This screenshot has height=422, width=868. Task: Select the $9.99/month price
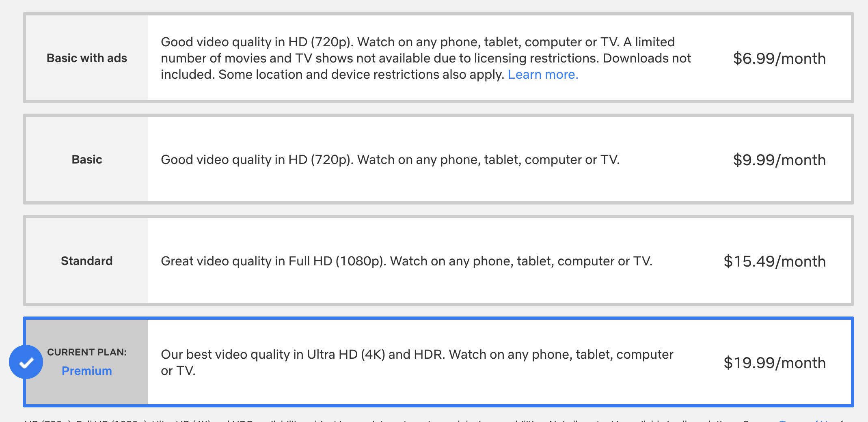(779, 160)
